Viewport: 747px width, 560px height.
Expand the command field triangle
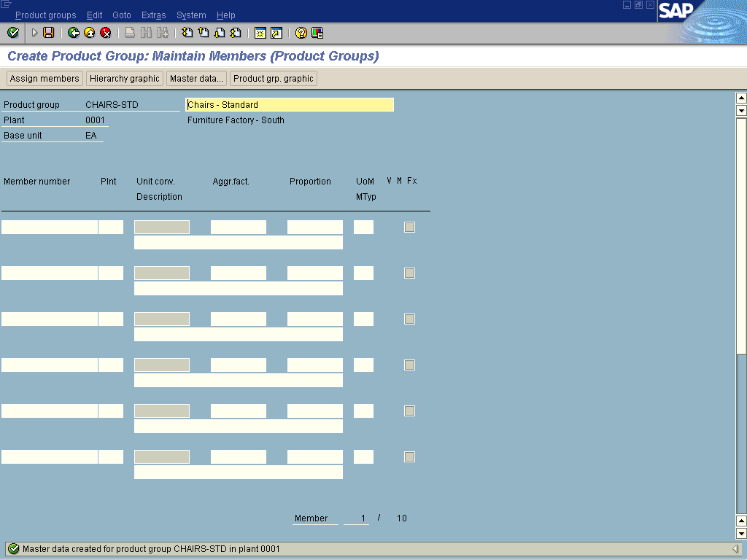(x=34, y=32)
